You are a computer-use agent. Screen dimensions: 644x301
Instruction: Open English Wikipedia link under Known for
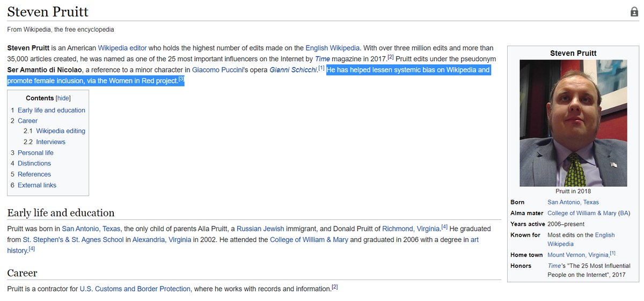click(581, 239)
